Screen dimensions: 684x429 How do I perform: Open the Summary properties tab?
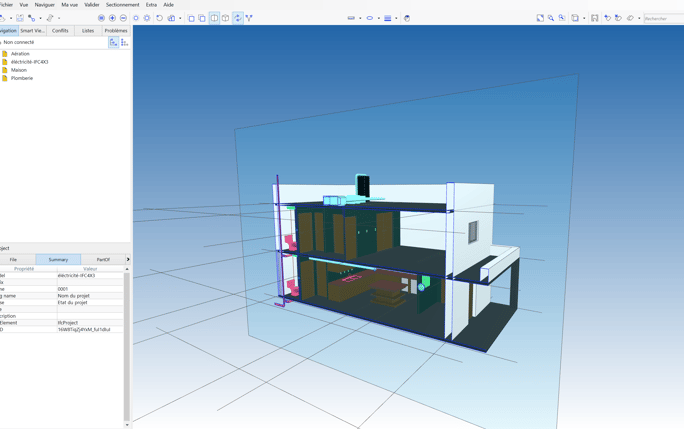[58, 259]
